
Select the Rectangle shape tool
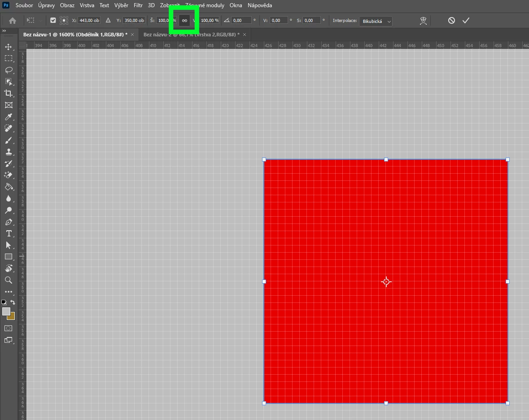click(9, 257)
